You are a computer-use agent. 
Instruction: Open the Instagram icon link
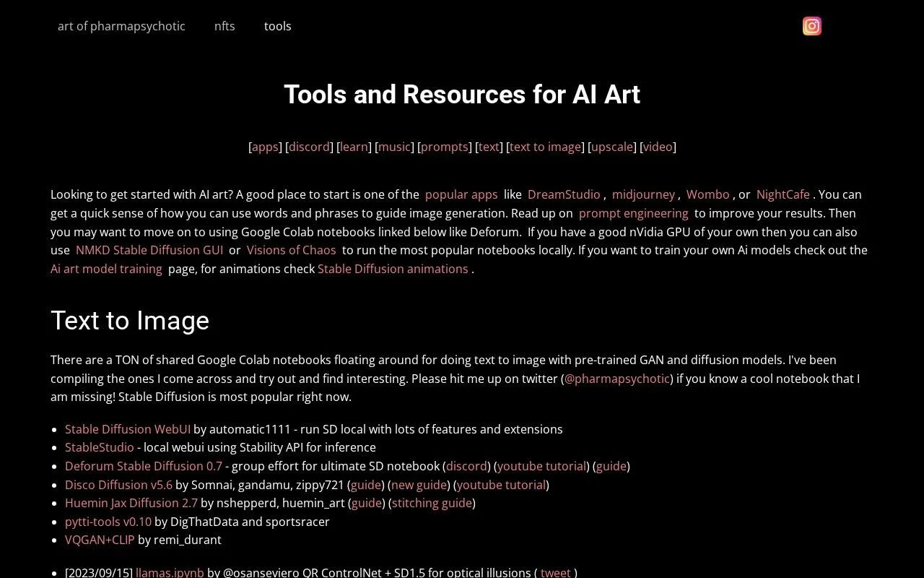click(812, 26)
